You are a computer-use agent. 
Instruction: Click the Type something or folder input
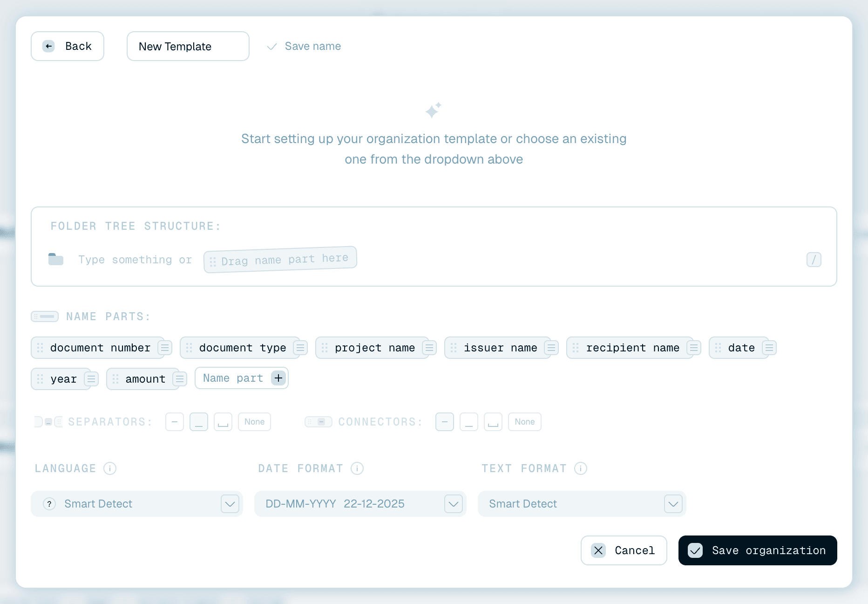click(135, 260)
